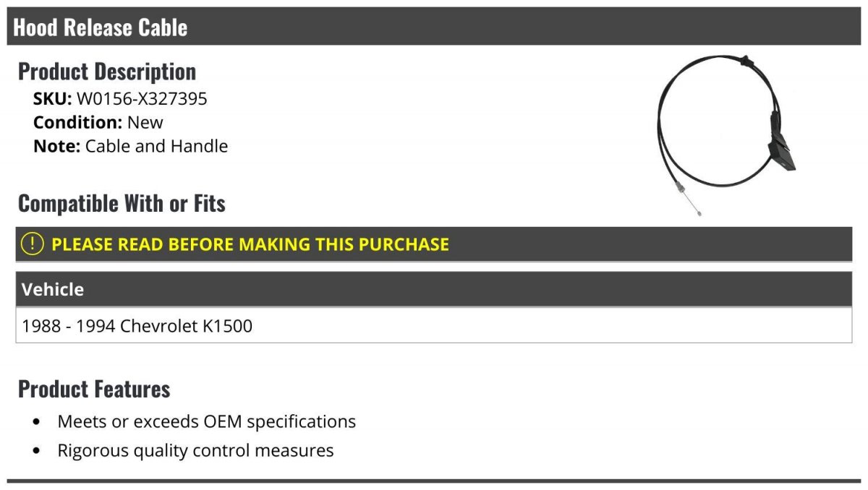Viewport: 868px width, 490px height.
Task: Click the Meets or exceeds OEM specifications bullet
Action: pos(207,421)
